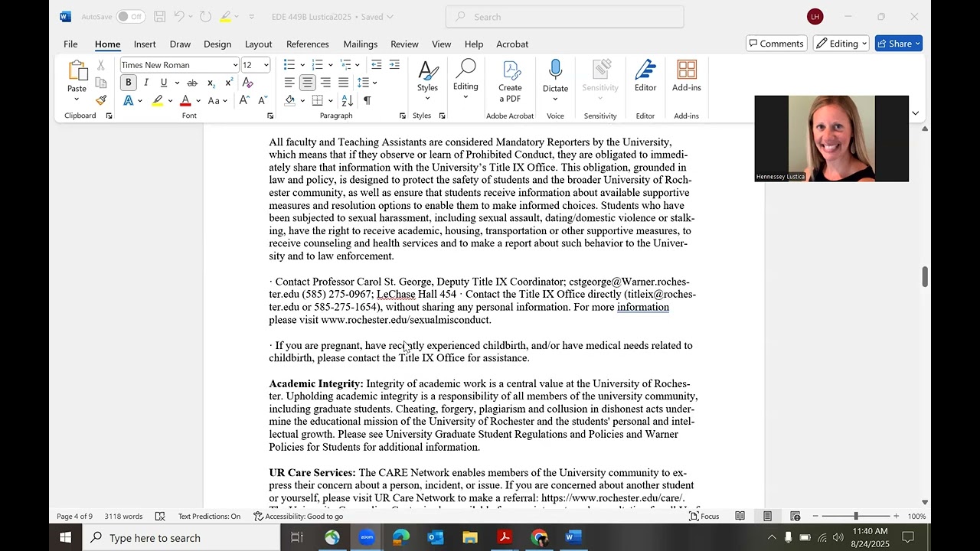Click the Save icon in title bar
Viewport: 980px width, 551px height.
pyautogui.click(x=159, y=17)
